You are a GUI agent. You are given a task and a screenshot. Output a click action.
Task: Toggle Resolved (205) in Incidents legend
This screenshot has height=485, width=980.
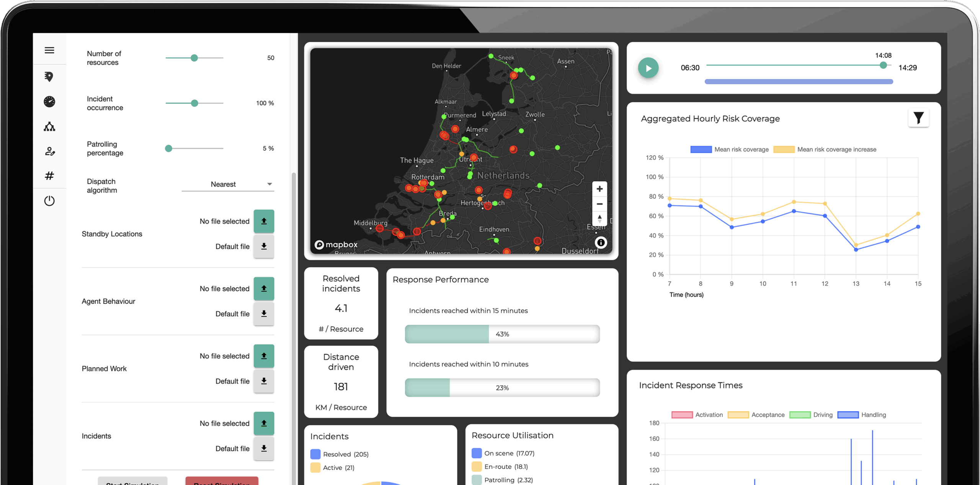pyautogui.click(x=340, y=454)
